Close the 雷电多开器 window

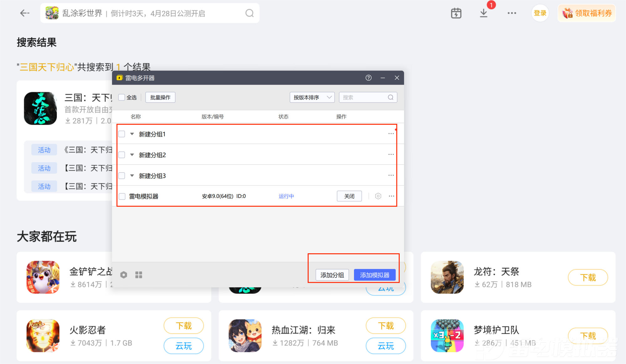pyautogui.click(x=397, y=78)
